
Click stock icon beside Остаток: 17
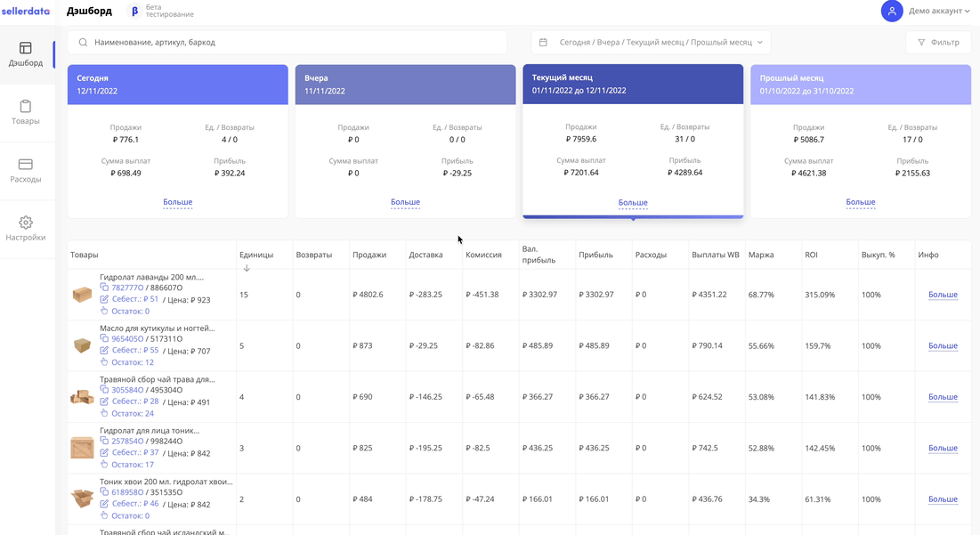pyautogui.click(x=104, y=465)
